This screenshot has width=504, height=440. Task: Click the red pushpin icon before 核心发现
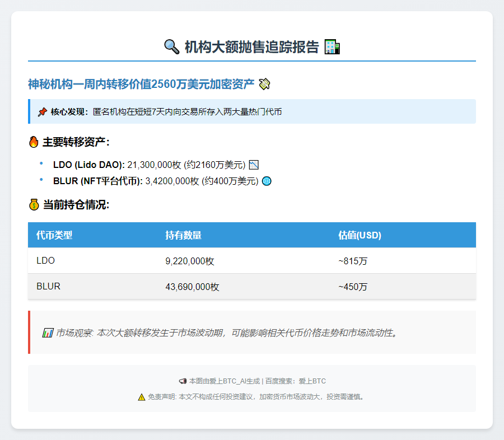[x=42, y=112]
